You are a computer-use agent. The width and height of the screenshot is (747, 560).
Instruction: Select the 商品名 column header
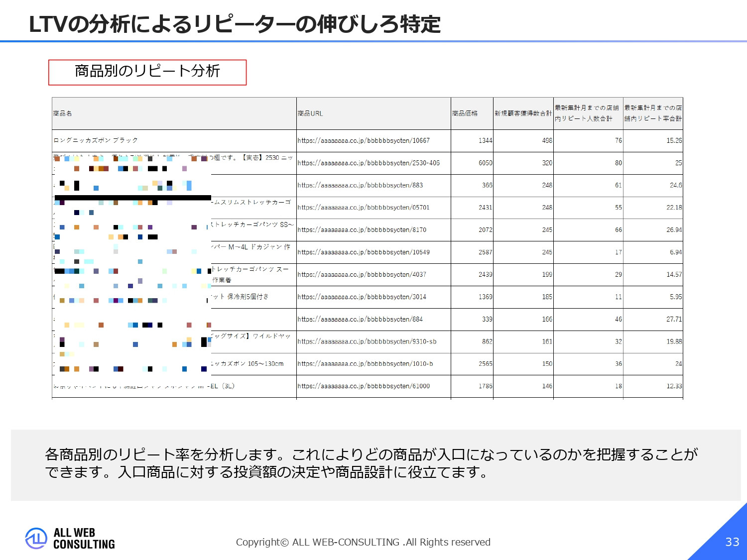pyautogui.click(x=65, y=113)
